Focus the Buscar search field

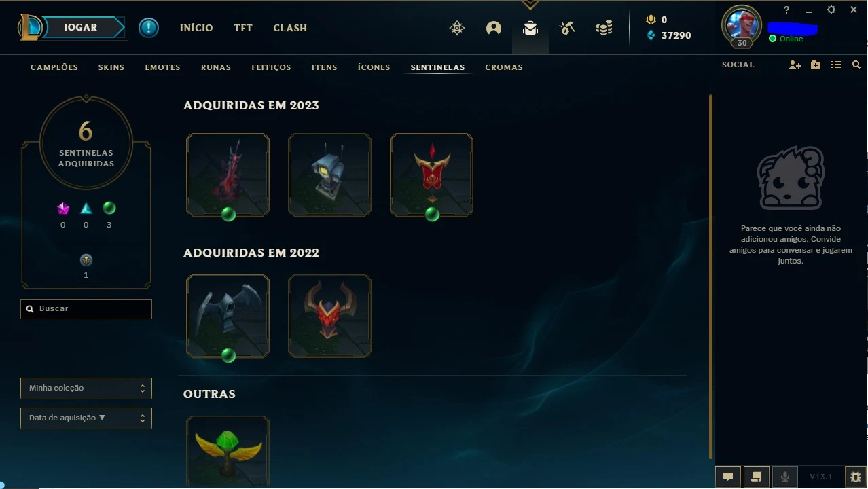pyautogui.click(x=86, y=308)
